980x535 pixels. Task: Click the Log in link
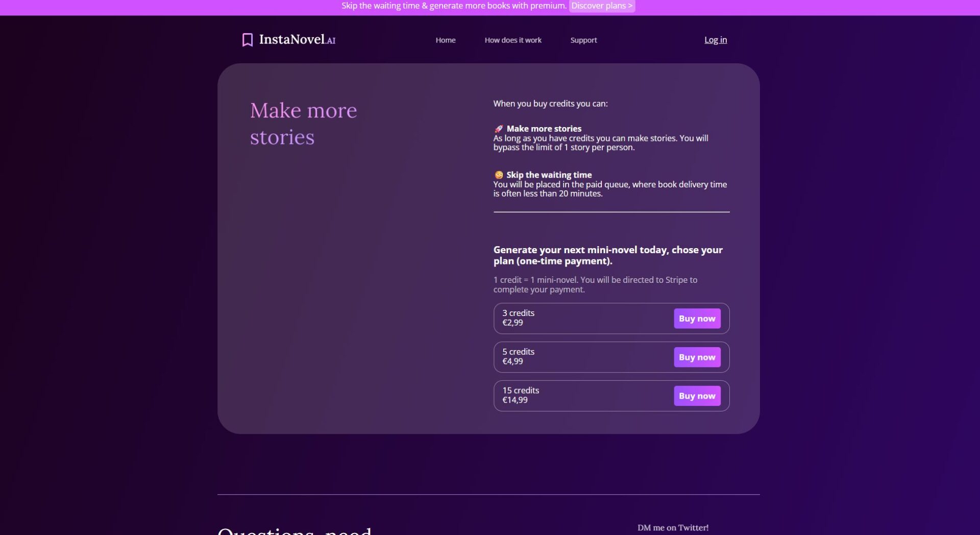pyautogui.click(x=715, y=39)
